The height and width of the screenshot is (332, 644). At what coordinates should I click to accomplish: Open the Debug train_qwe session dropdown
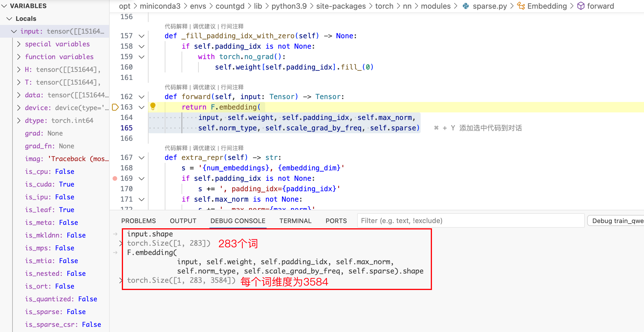point(616,221)
